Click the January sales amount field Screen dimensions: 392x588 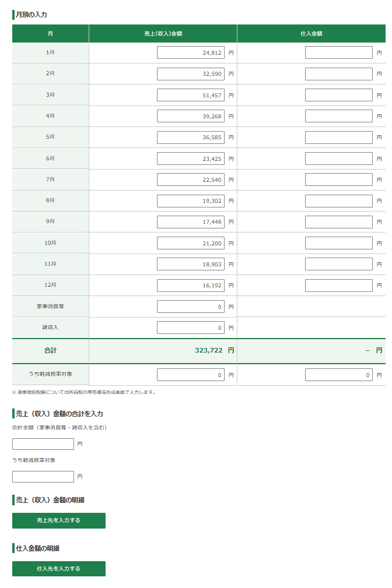click(x=190, y=52)
